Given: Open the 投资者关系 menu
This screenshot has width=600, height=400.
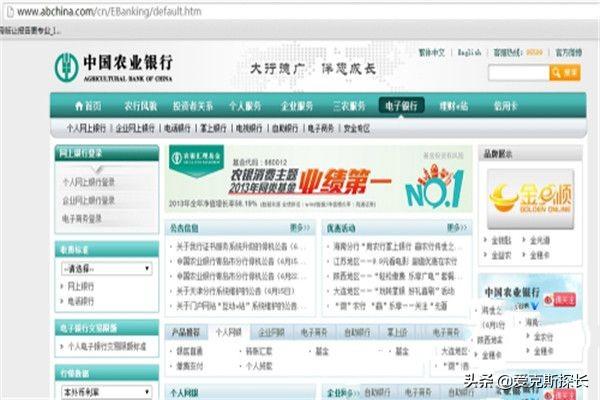Looking at the screenshot, I should coord(193,106).
